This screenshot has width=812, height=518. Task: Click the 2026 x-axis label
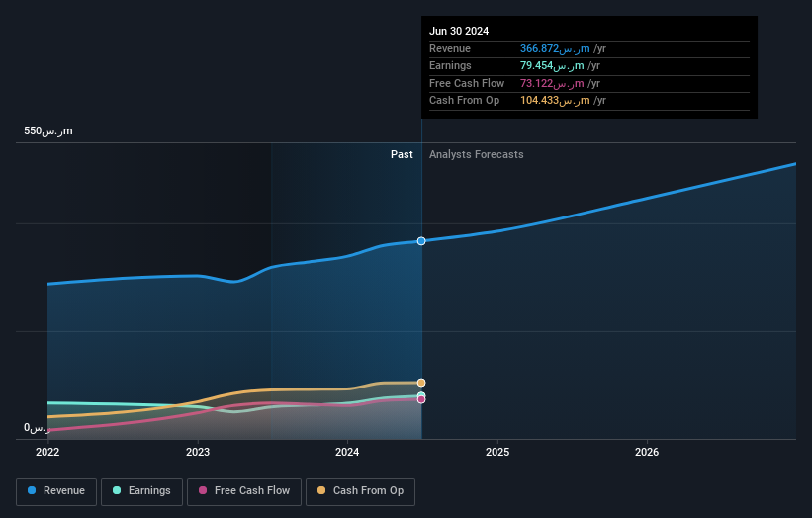pos(647,453)
